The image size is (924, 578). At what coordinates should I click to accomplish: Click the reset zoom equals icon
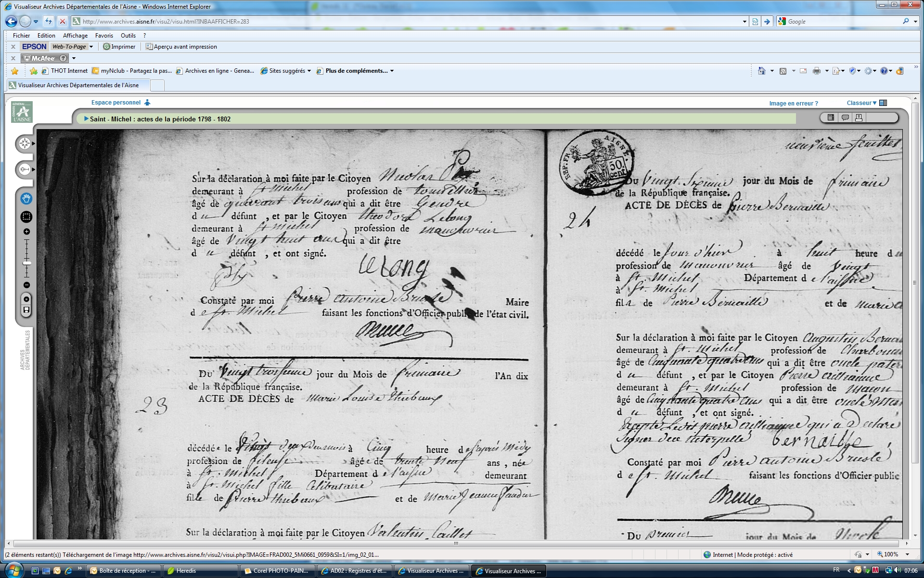26,299
